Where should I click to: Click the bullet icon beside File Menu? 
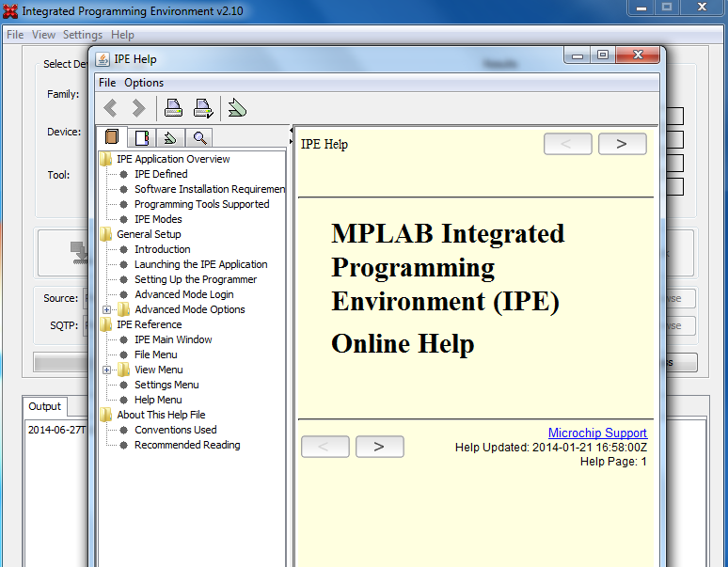coord(123,354)
